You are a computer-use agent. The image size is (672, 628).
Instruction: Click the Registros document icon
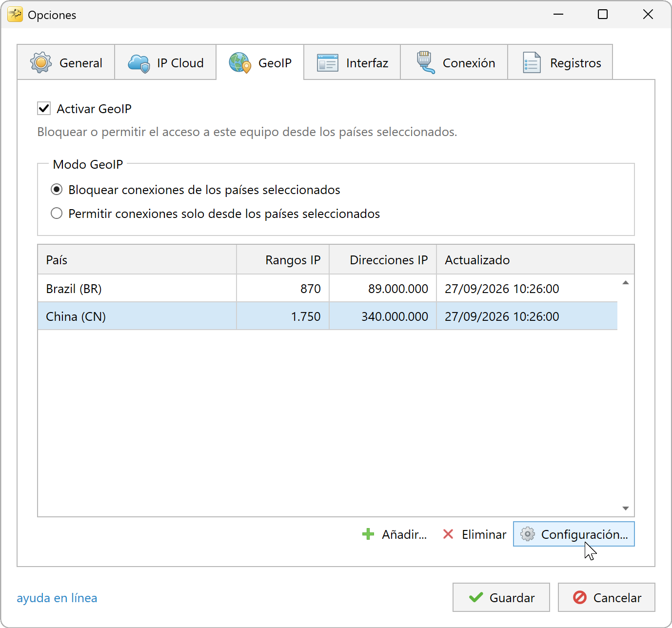click(532, 63)
